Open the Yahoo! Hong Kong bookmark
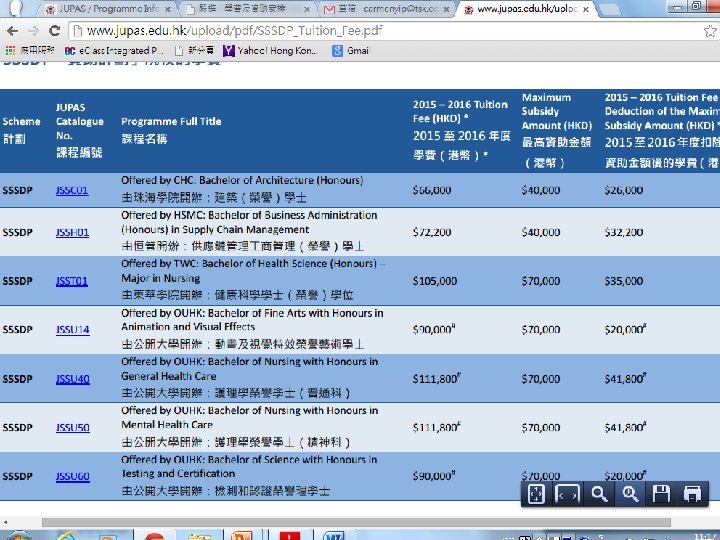This screenshot has height=540, width=720. (270, 51)
